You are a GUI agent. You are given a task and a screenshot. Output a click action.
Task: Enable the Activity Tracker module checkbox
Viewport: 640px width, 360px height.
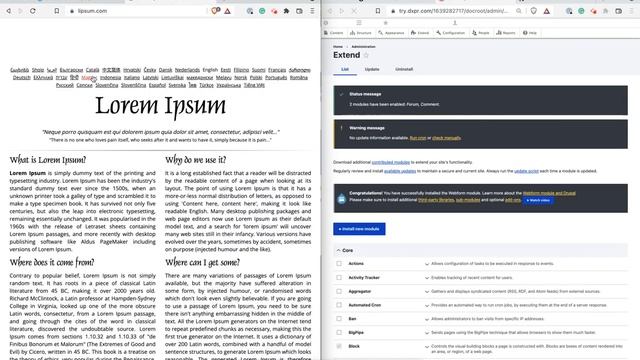tap(339, 278)
